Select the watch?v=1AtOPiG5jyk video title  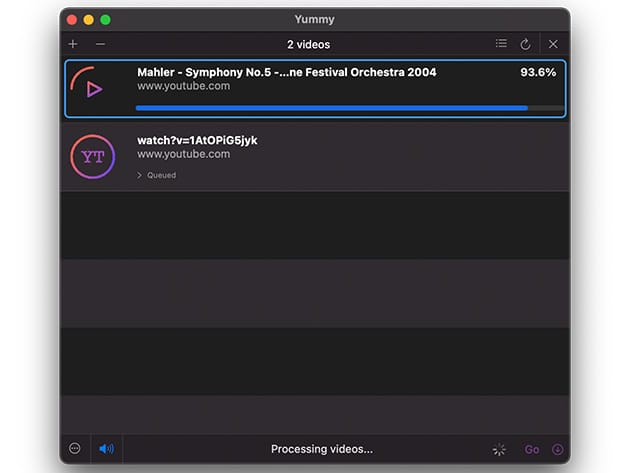197,140
